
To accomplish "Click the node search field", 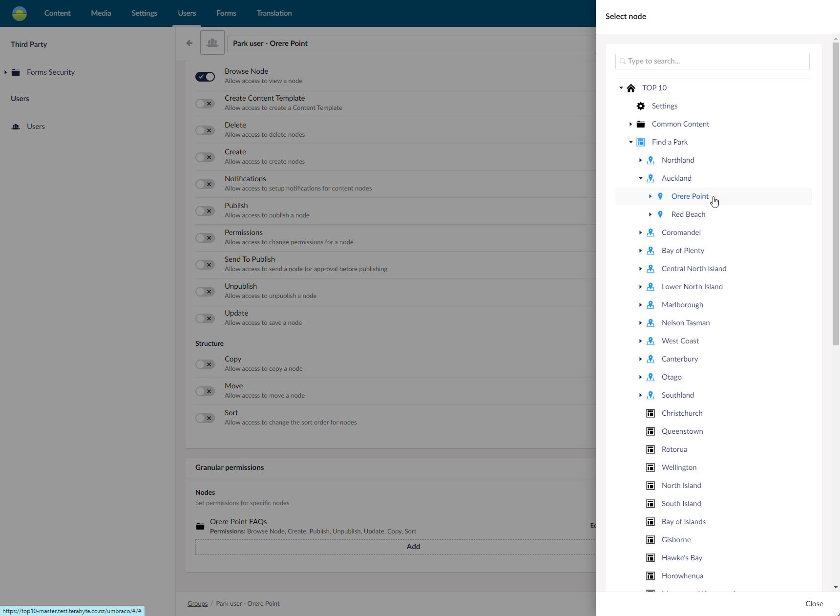I will click(x=712, y=61).
